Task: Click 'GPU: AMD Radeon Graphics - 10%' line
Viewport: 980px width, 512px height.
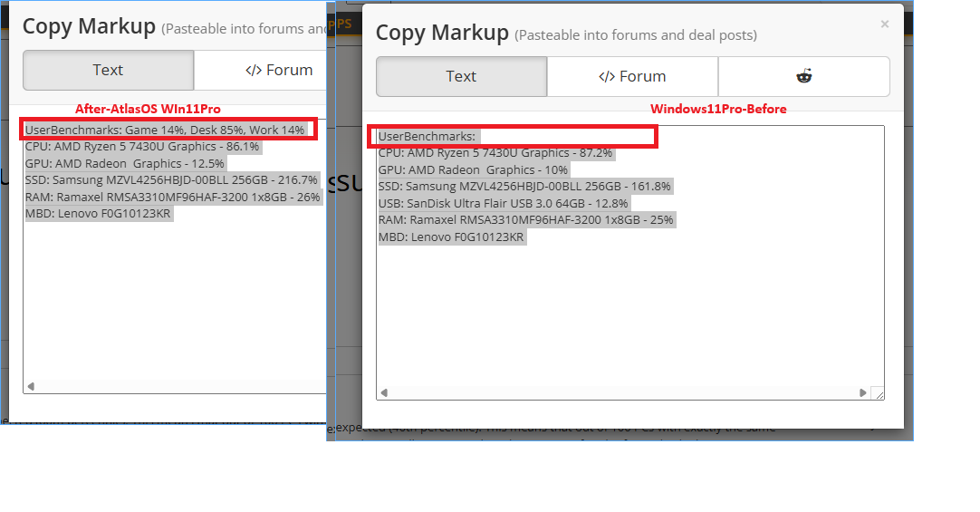Action: (473, 169)
